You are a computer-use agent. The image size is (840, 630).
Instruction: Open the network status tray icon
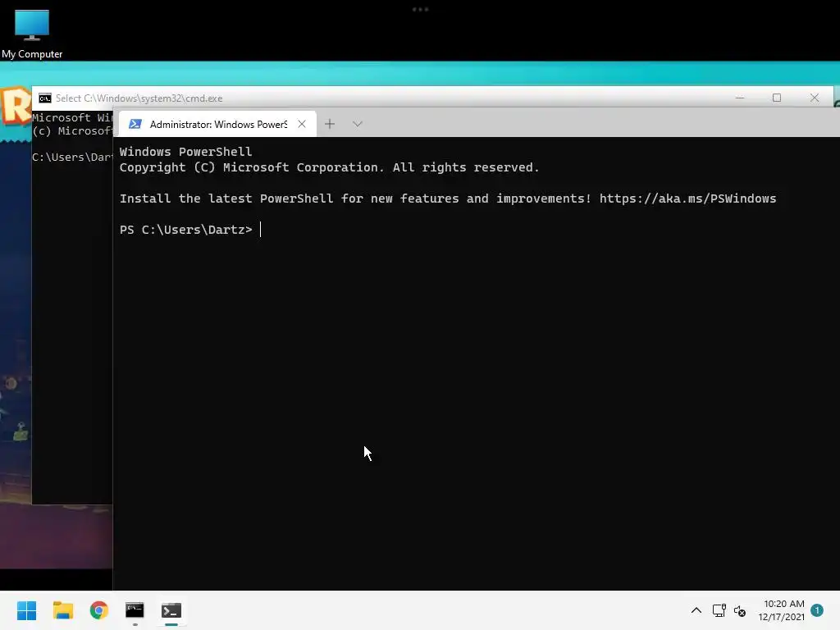coord(719,610)
